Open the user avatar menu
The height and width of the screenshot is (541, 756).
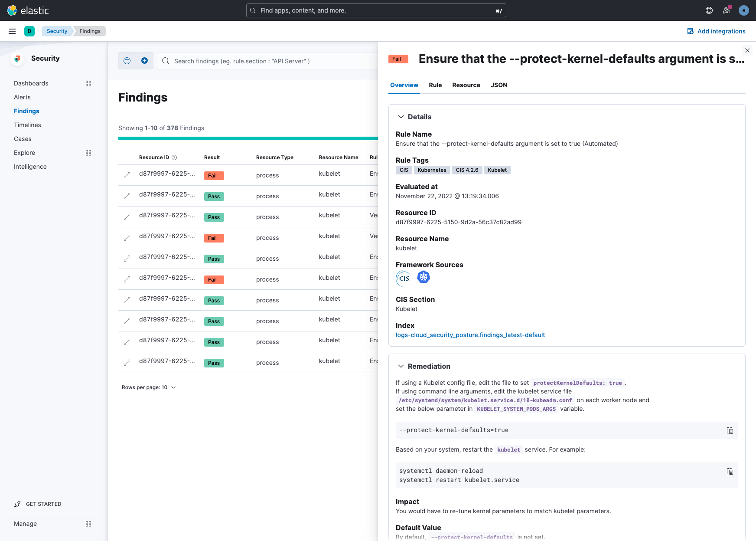(744, 10)
